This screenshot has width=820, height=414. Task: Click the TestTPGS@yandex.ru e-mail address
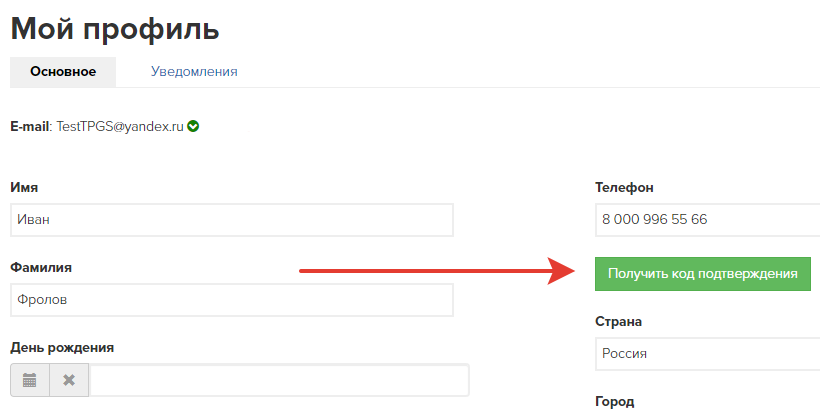click(120, 127)
